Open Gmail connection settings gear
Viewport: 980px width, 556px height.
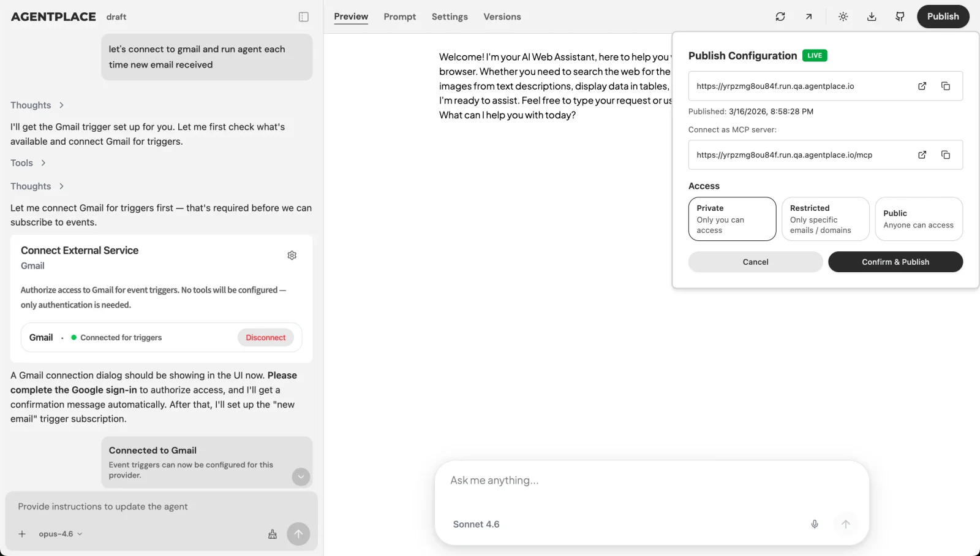(x=292, y=255)
